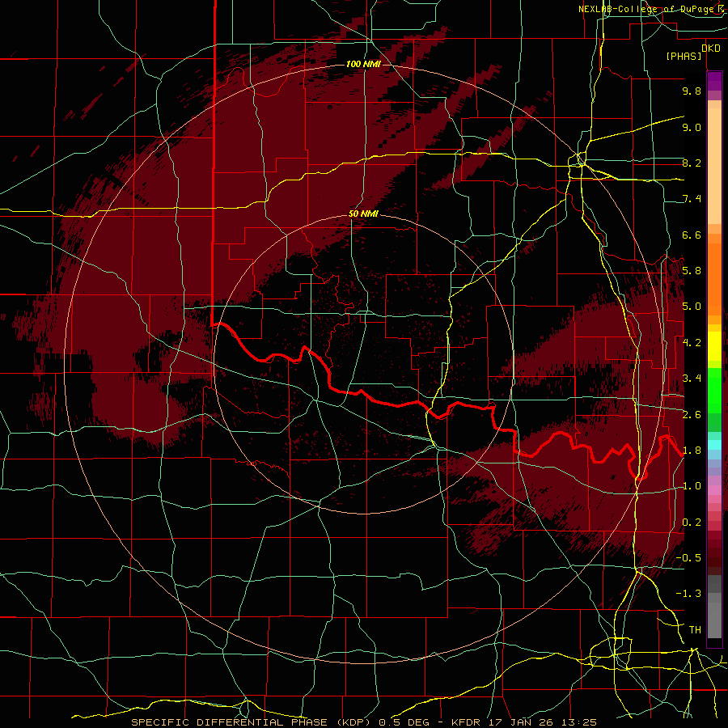
Task: Select the -1.3 scale value
Action: pyautogui.click(x=688, y=594)
